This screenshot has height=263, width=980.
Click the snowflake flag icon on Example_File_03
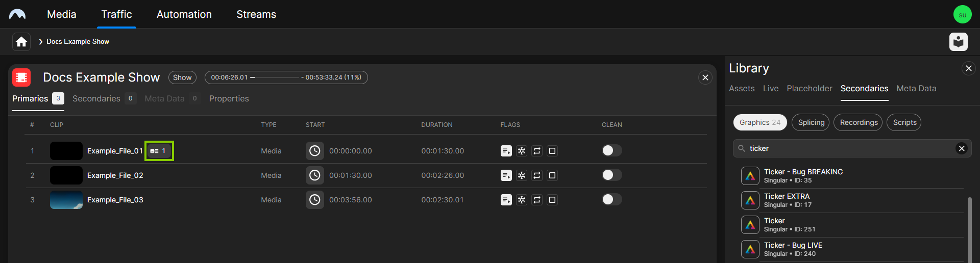tap(521, 200)
